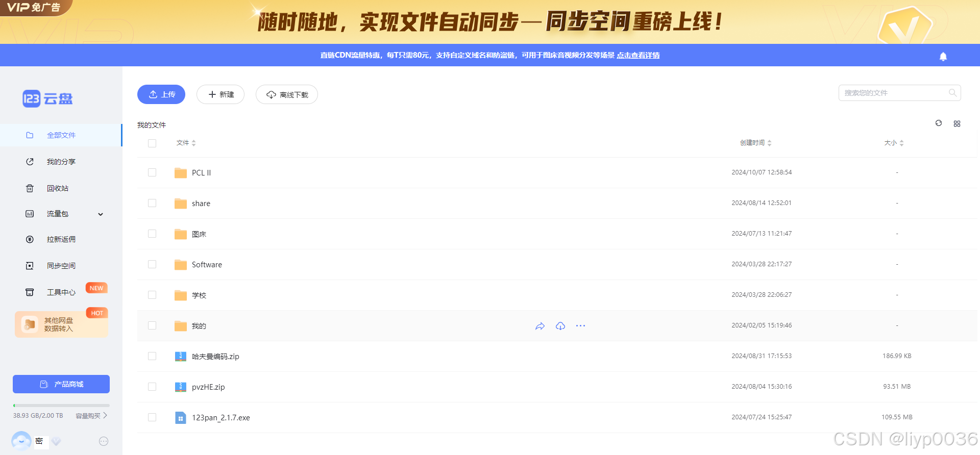Image resolution: width=980 pixels, height=455 pixels.
Task: Click the 123pan_2.1.7.exe file icon
Action: tap(181, 418)
